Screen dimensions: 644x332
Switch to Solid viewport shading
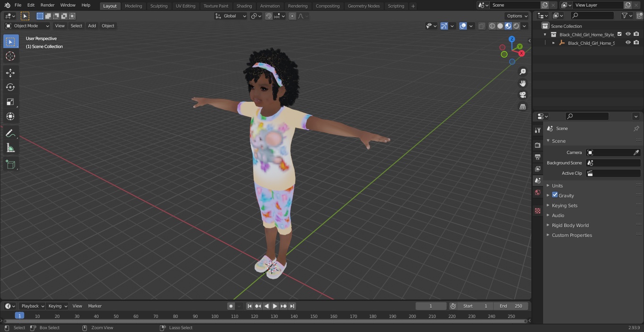point(500,26)
